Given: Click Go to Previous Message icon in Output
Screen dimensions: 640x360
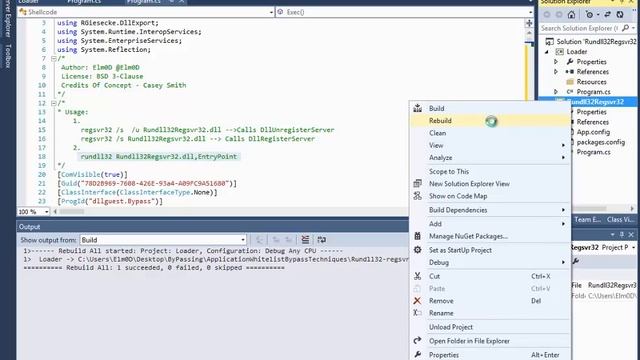Looking at the screenshot, I should tap(276, 240).
